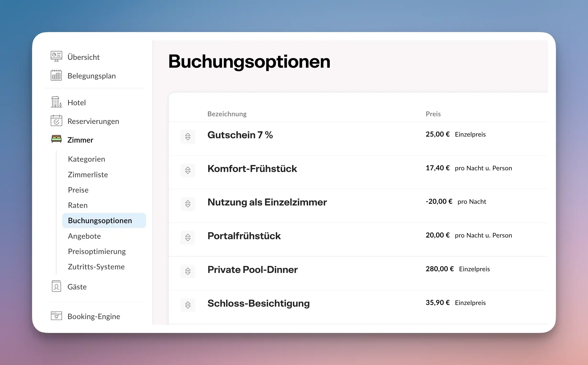The height and width of the screenshot is (365, 588).
Task: Click the Bezeichnung column header
Action: pos(227,114)
